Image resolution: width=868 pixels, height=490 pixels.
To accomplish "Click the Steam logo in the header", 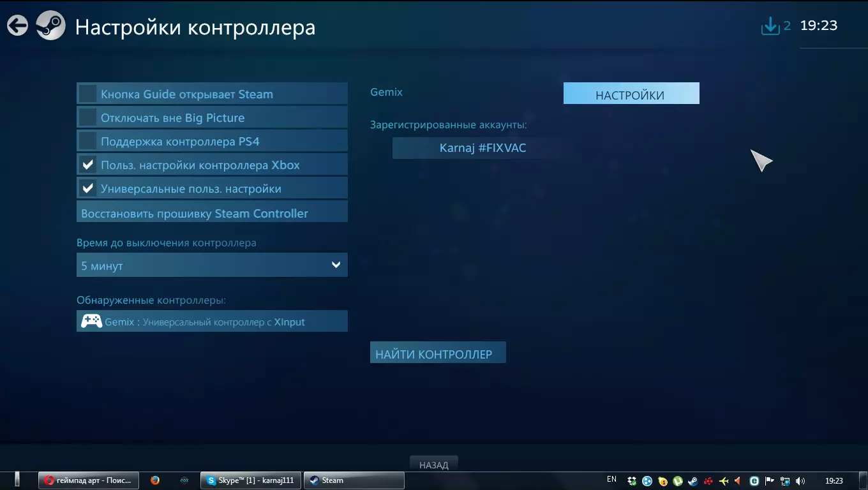I will 50,26.
